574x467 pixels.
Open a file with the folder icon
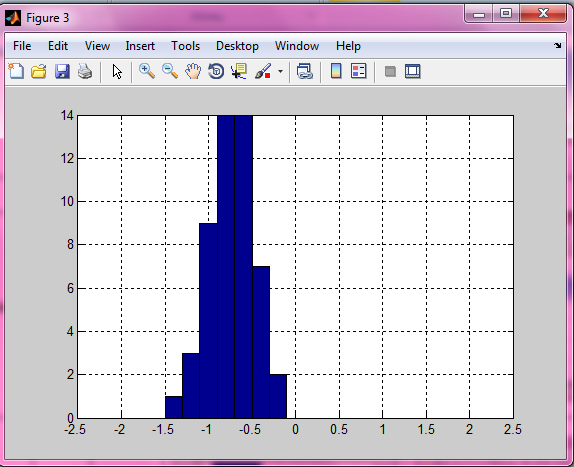39,71
